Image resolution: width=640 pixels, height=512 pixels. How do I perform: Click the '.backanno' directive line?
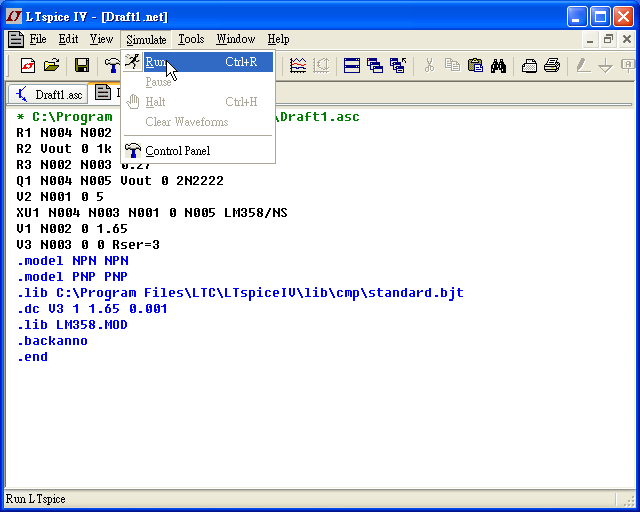[x=52, y=341]
